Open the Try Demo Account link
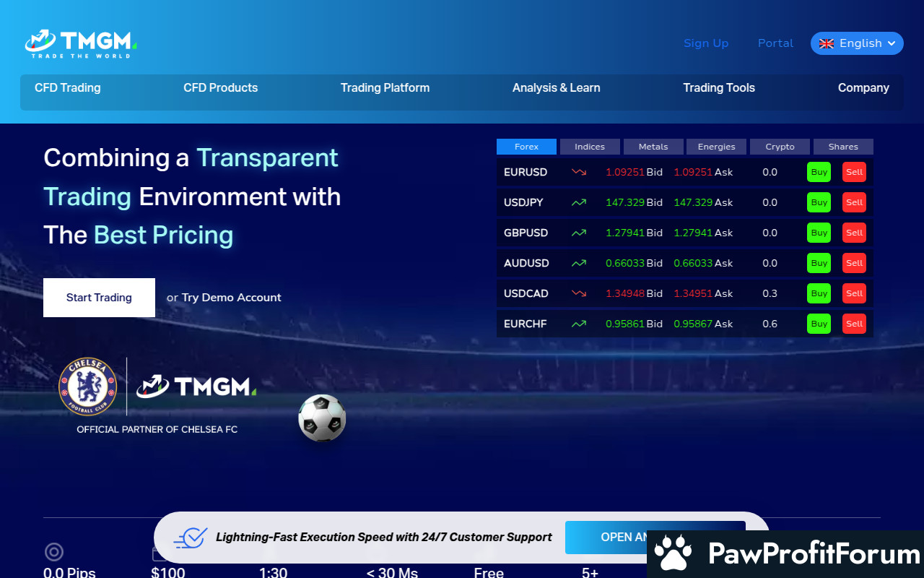924x578 pixels. click(x=232, y=298)
